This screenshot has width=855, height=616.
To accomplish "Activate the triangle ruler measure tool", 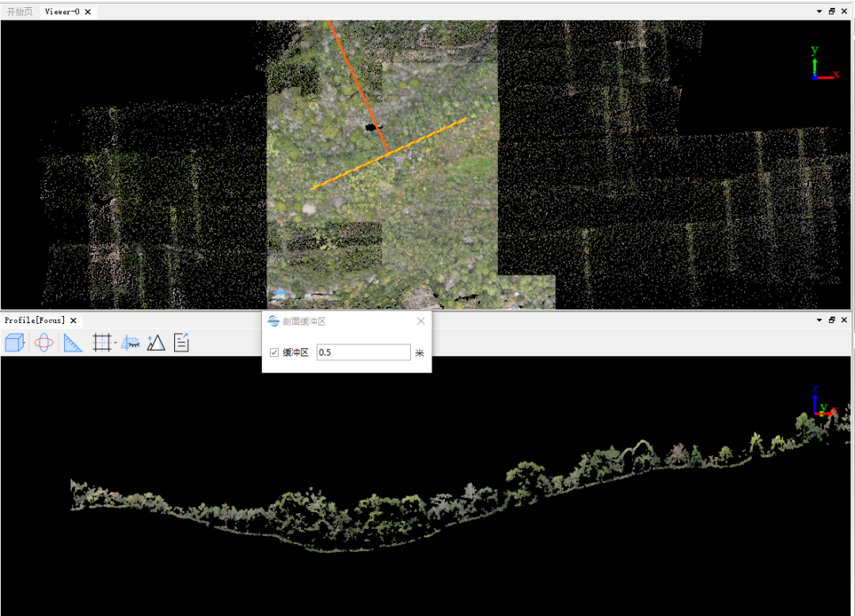I will (73, 343).
